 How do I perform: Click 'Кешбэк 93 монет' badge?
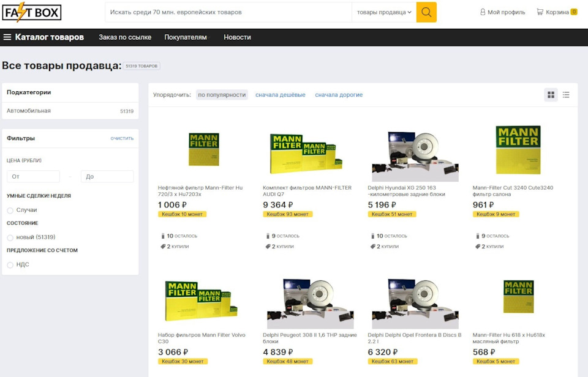[288, 214]
